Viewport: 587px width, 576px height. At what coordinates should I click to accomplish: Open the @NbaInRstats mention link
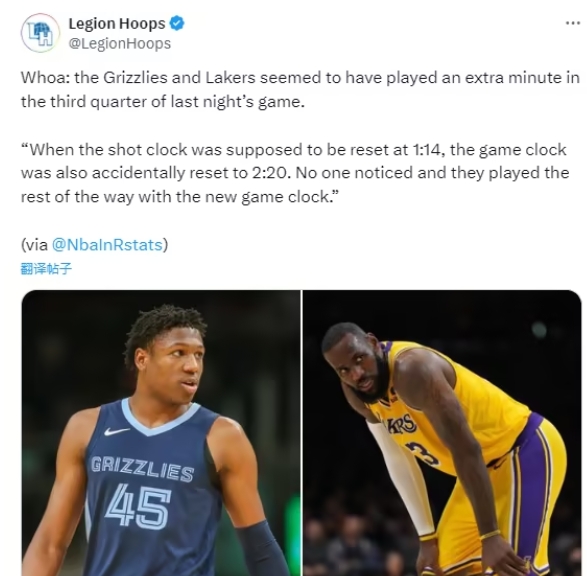pos(107,245)
